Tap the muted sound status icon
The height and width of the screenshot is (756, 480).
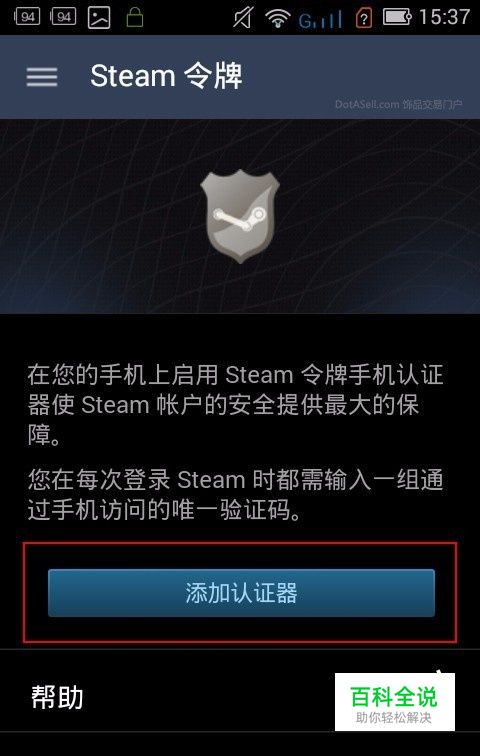243,18
